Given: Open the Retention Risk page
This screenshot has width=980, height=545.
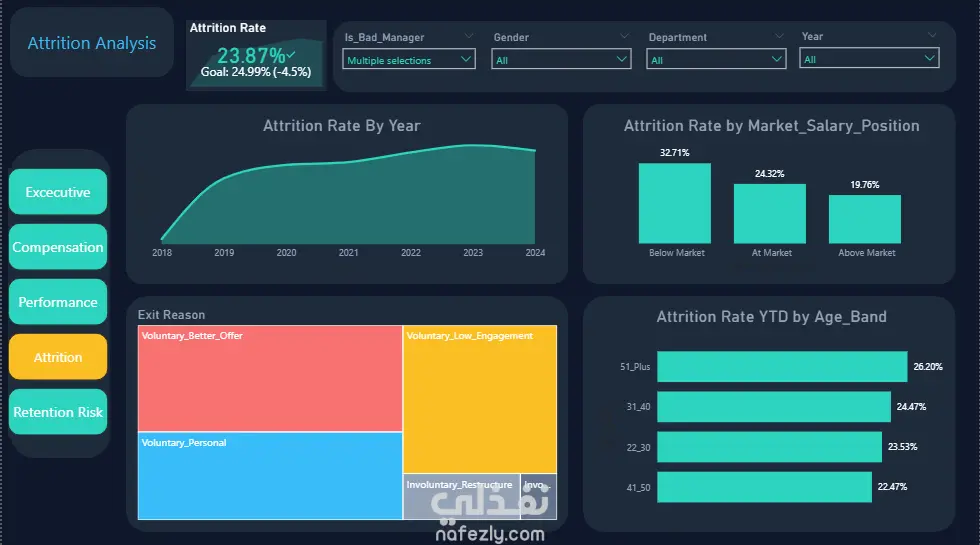Looking at the screenshot, I should point(58,412).
